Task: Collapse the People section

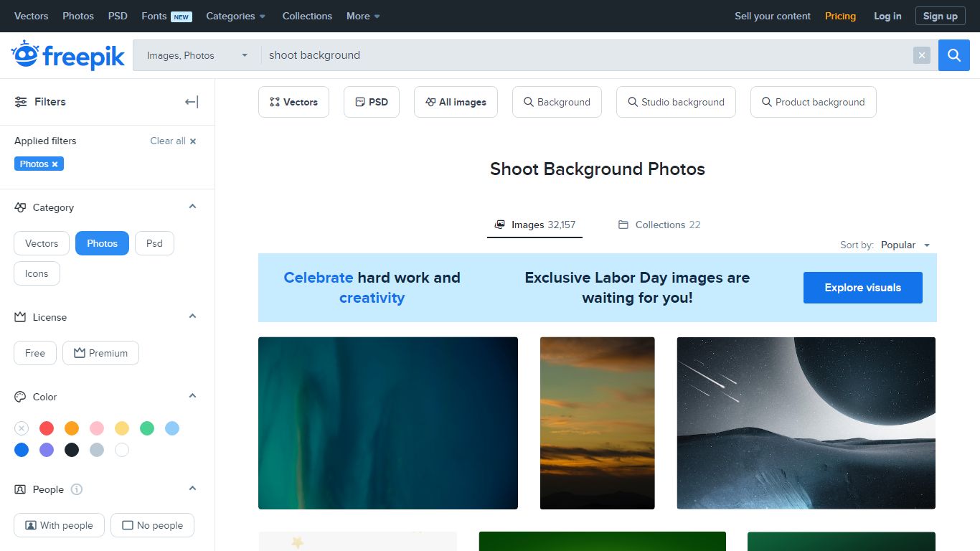Action: (192, 489)
